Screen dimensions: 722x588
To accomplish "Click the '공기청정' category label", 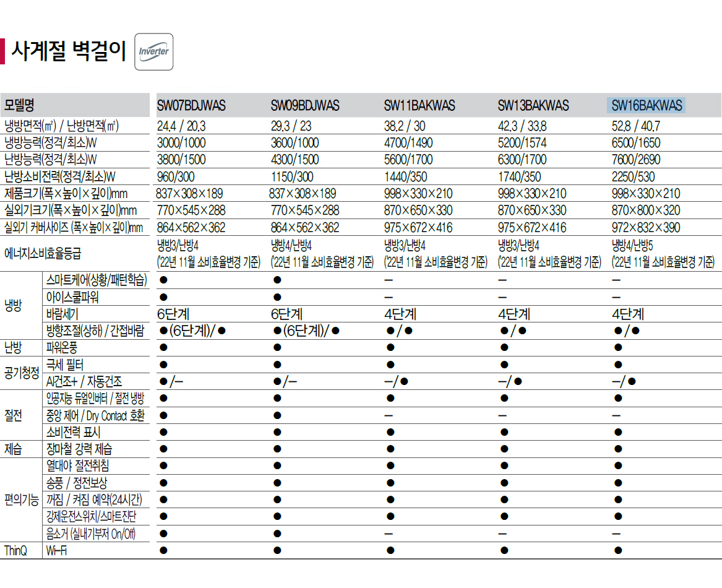I will (x=22, y=373).
